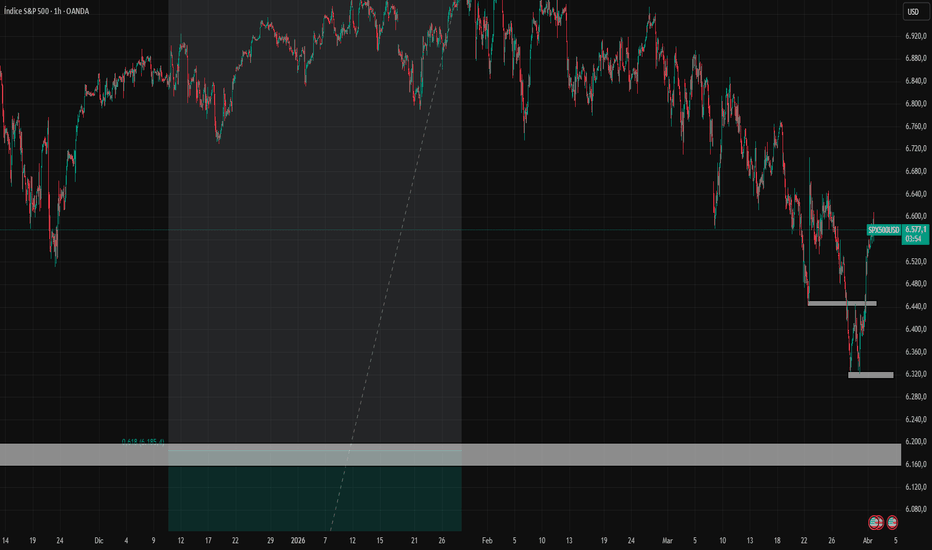This screenshot has width=932, height=550.
Task: Click the overlapping pair of event icons
Action: (875, 521)
